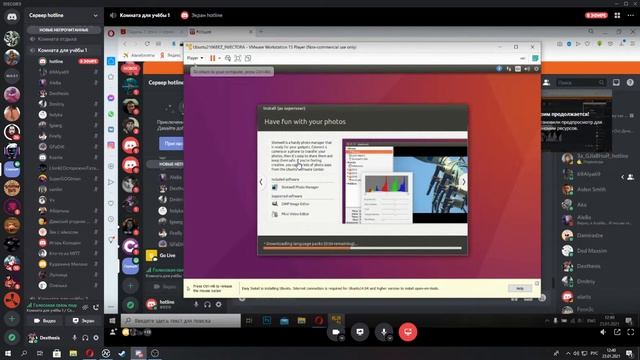Open Explore public servers compass icon
Screen dimensions: 640x360
pos(11,337)
